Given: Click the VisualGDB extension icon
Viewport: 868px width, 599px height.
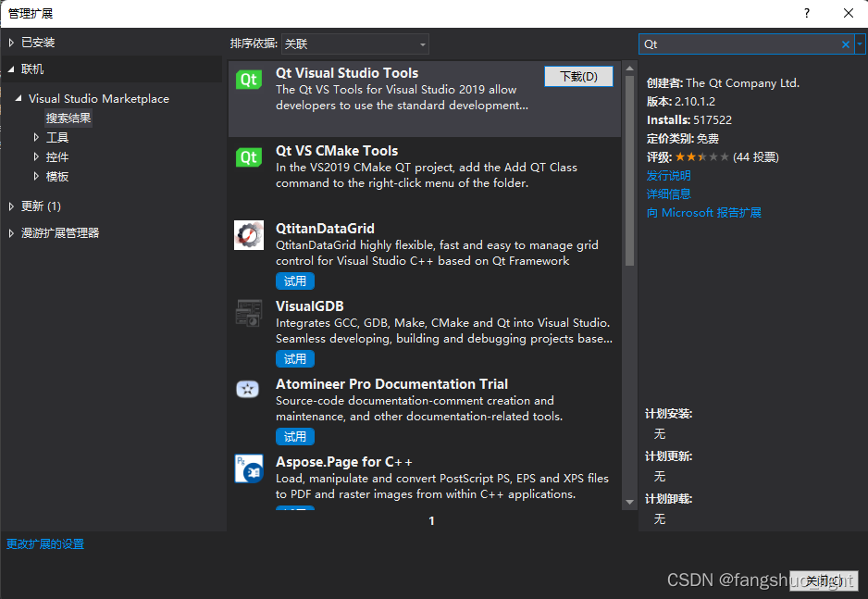Looking at the screenshot, I should (x=249, y=313).
